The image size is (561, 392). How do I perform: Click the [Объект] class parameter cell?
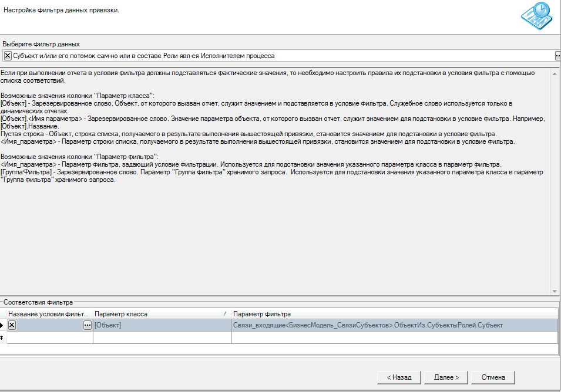pos(162,325)
